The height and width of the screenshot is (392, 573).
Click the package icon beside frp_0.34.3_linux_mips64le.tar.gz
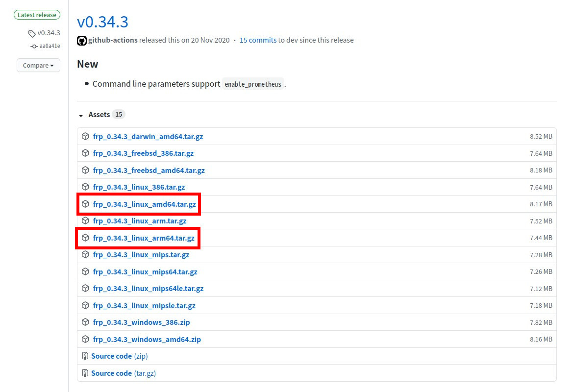(85, 288)
